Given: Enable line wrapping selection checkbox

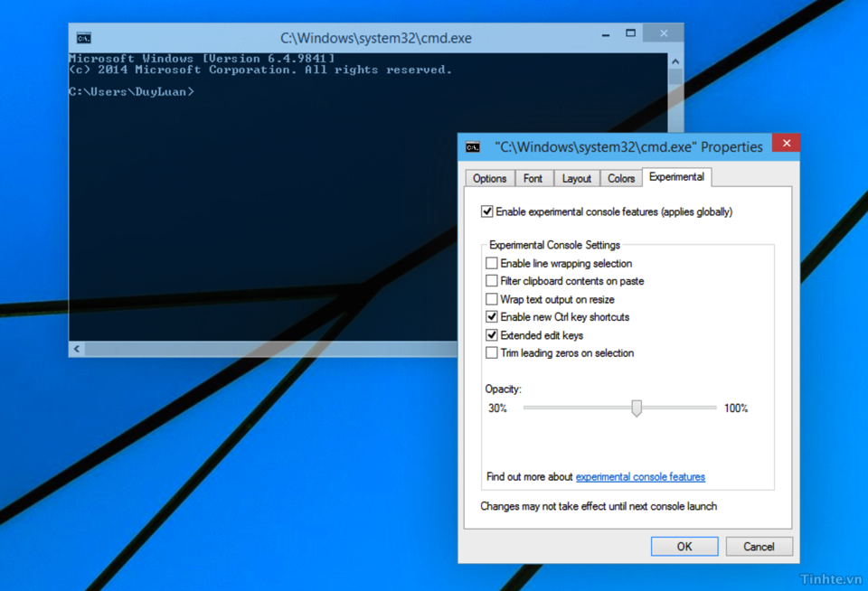Looking at the screenshot, I should 492,263.
